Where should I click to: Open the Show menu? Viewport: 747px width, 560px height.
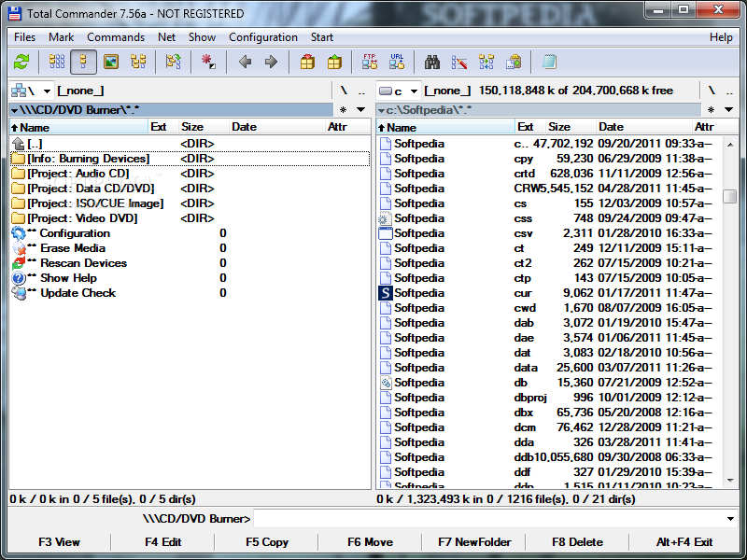tap(202, 37)
